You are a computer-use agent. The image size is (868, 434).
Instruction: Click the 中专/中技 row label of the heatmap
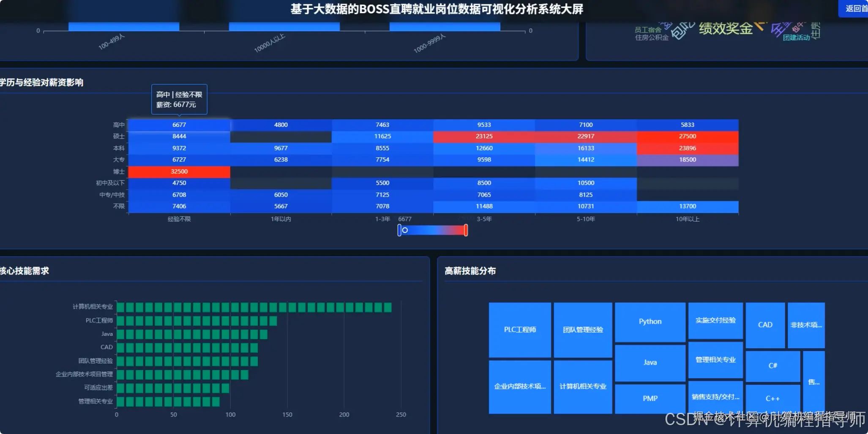coord(112,195)
